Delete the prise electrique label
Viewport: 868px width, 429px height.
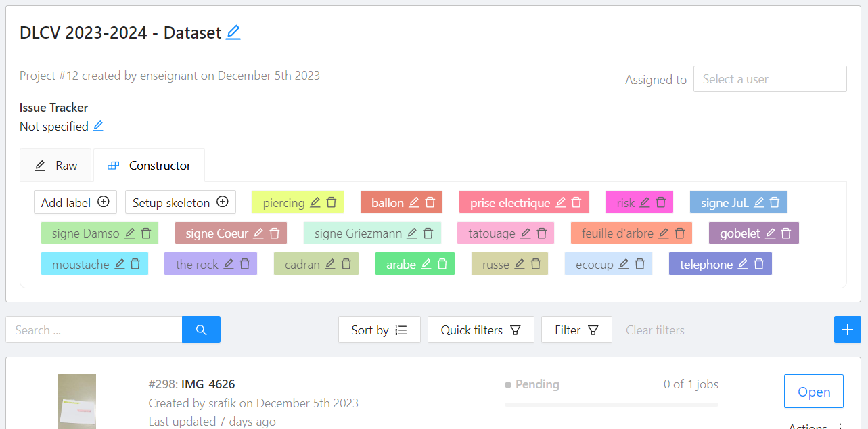click(x=576, y=202)
